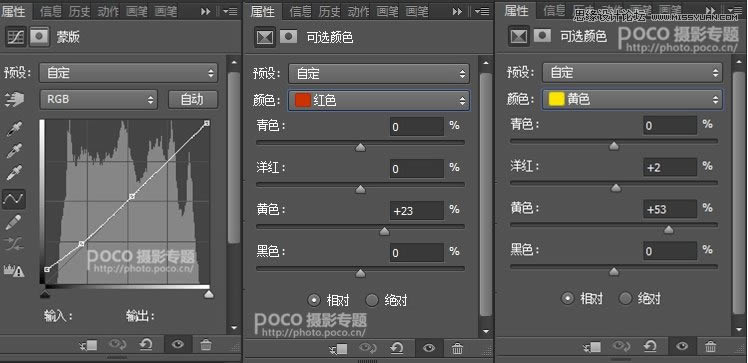Click black point slider under curves histogram
This screenshot has width=748, height=363.
[x=44, y=294]
